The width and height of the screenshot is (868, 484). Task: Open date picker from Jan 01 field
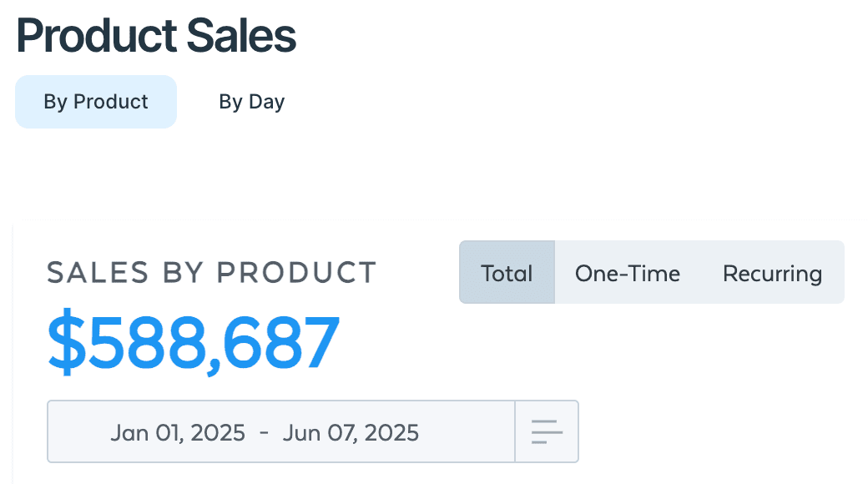[x=178, y=432]
